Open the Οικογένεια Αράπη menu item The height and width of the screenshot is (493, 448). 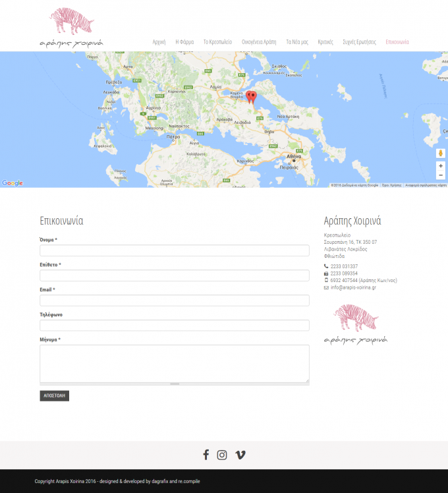tap(259, 42)
